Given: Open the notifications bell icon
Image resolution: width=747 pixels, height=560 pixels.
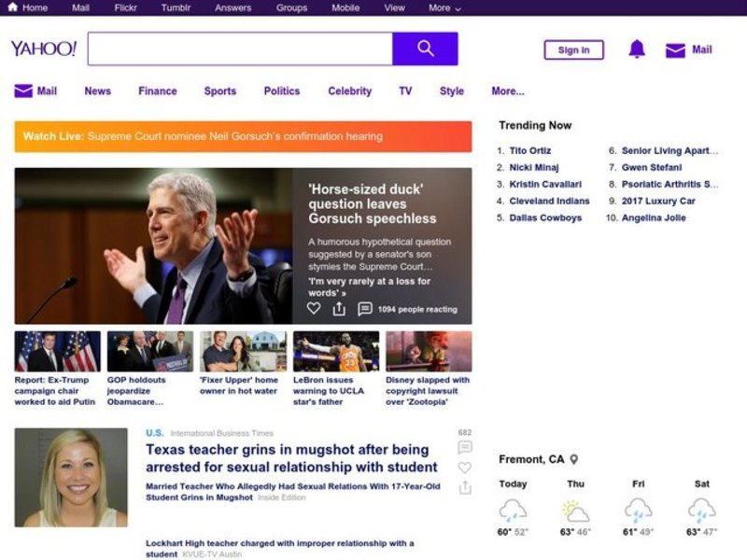Looking at the screenshot, I should click(637, 49).
